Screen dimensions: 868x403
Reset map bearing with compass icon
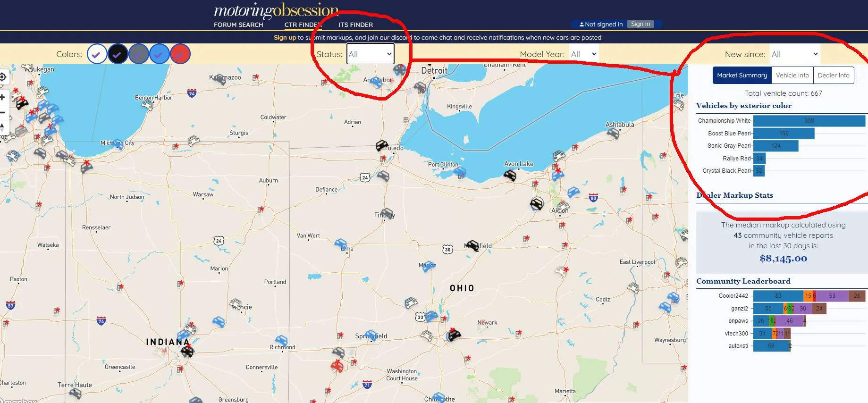tap(2, 127)
